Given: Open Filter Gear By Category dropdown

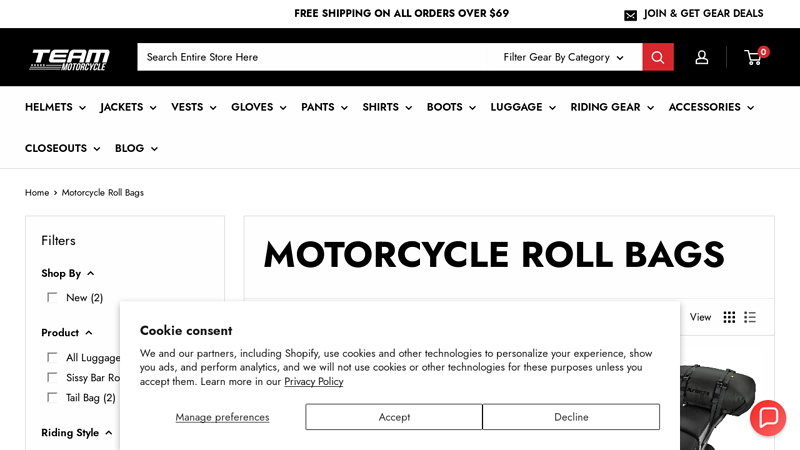Looking at the screenshot, I should tap(564, 57).
